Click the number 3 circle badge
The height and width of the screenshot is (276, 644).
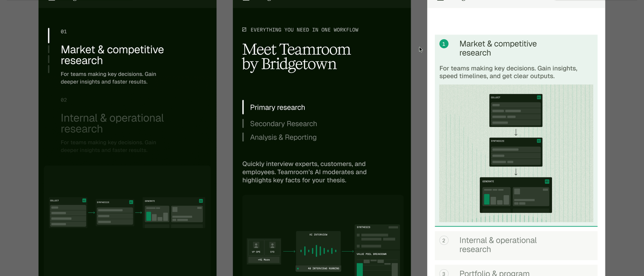click(x=444, y=274)
